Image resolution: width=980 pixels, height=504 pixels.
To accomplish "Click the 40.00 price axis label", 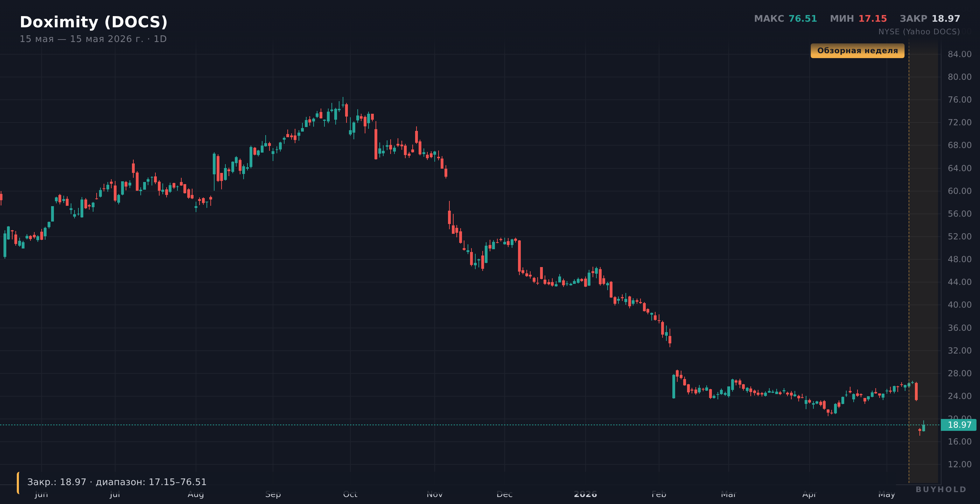I will (x=959, y=305).
